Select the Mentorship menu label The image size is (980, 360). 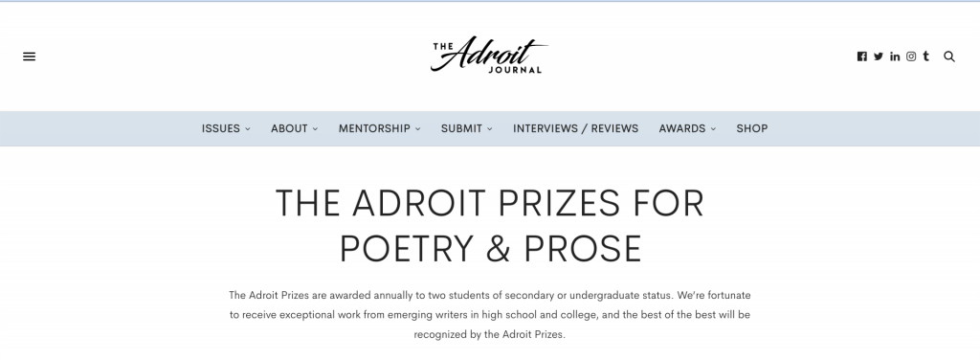374,128
